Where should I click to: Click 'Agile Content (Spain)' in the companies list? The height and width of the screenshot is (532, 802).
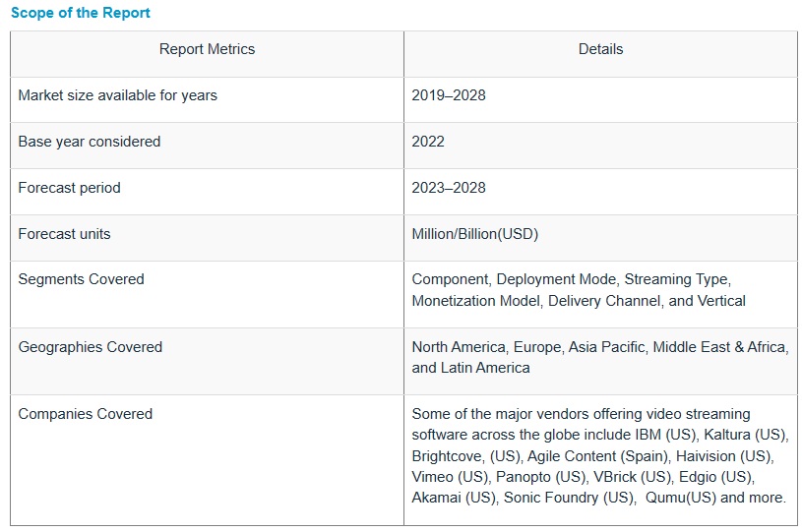(x=588, y=456)
